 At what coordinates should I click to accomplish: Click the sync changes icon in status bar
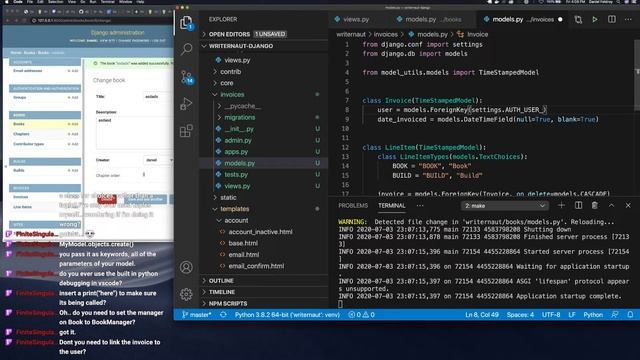[x=223, y=315]
